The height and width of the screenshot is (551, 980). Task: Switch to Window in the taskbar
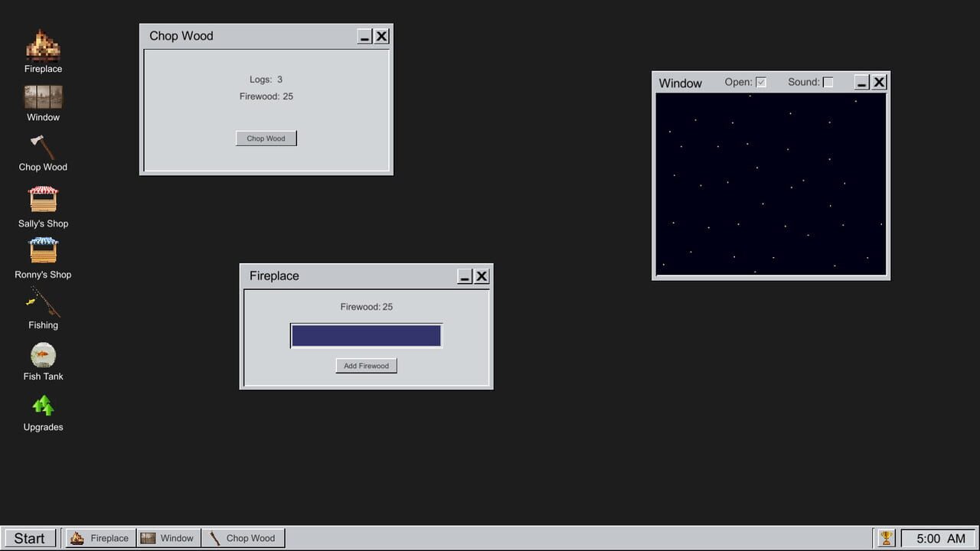(x=168, y=538)
